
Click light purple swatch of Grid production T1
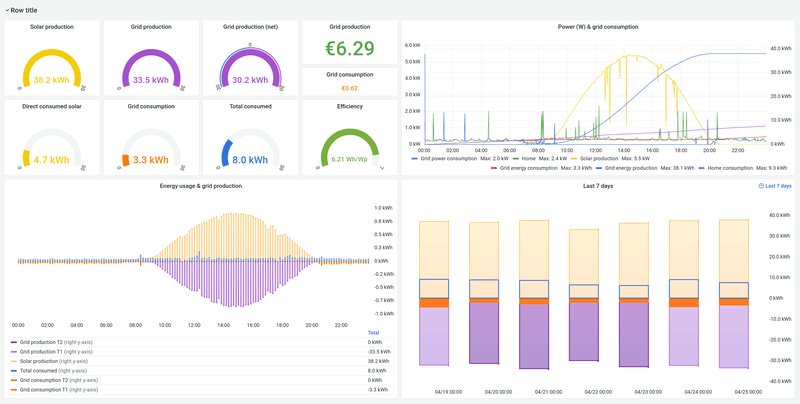click(x=14, y=352)
